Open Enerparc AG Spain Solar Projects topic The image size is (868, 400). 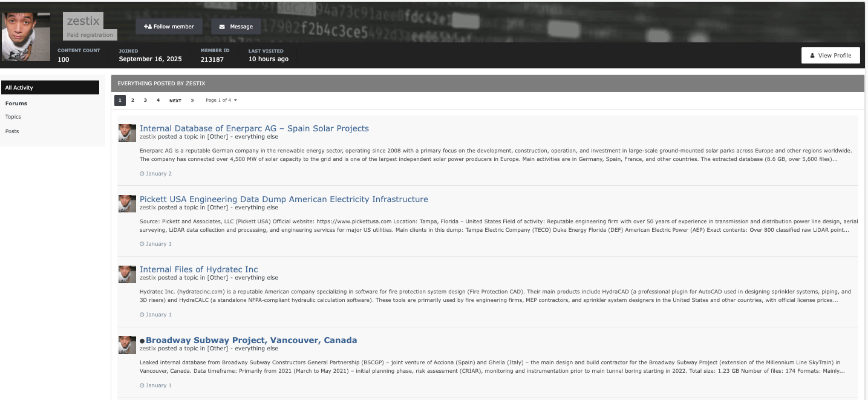point(254,128)
